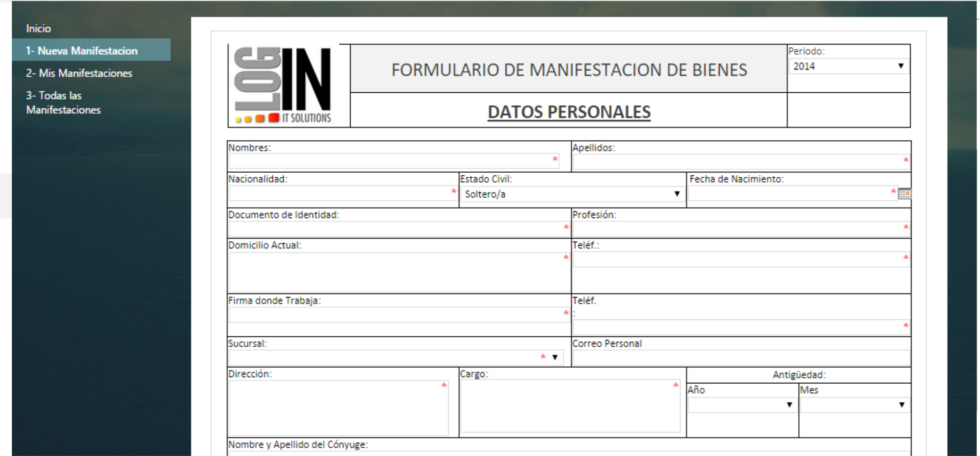This screenshot has height=456, width=980.
Task: Click the Antigüedad label
Action: 799,375
